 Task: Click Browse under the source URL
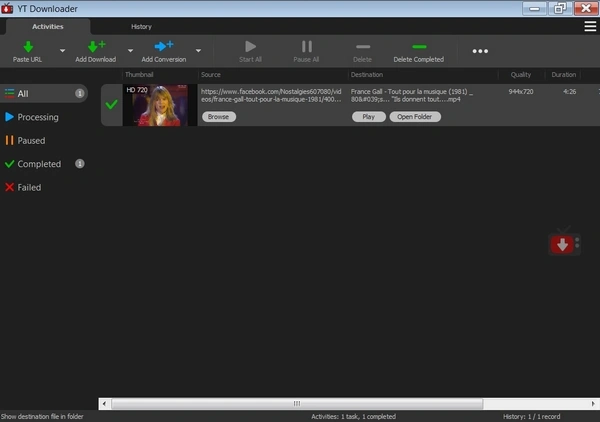coord(218,117)
